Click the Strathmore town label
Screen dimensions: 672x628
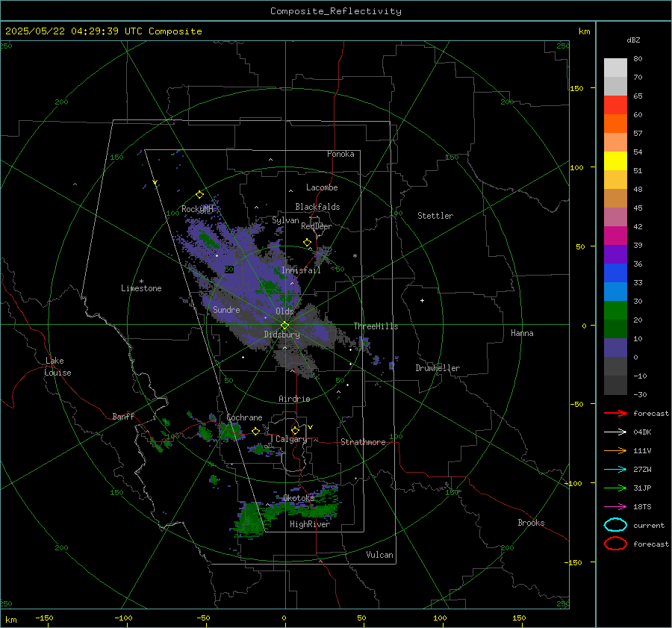point(363,442)
